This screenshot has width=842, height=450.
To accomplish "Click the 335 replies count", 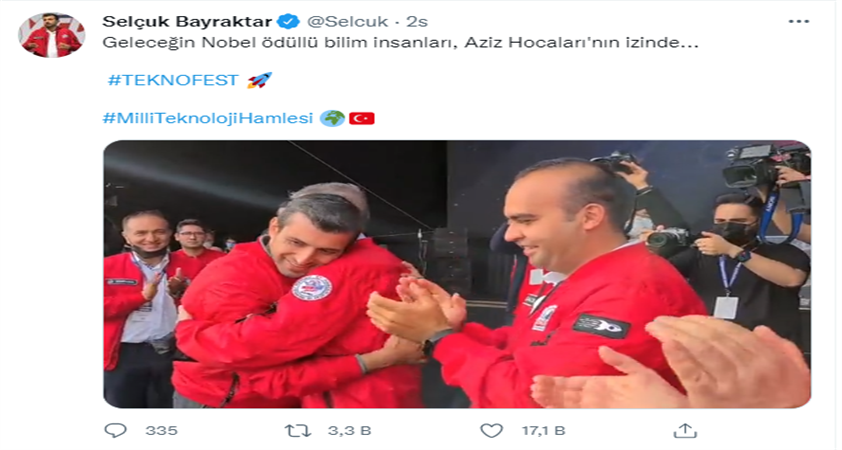I will (161, 431).
